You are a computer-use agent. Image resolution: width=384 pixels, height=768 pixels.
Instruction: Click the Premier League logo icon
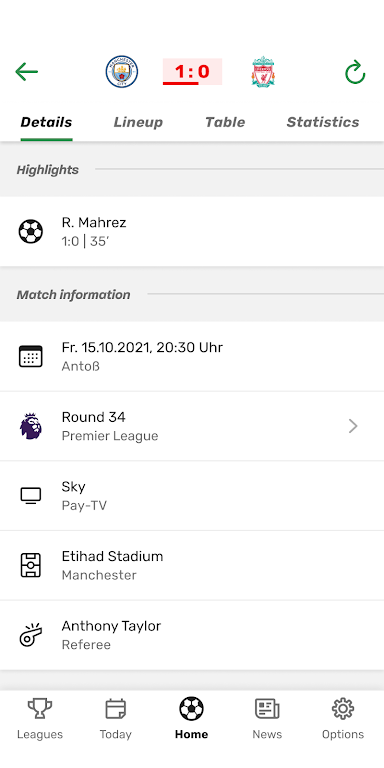pos(31,426)
